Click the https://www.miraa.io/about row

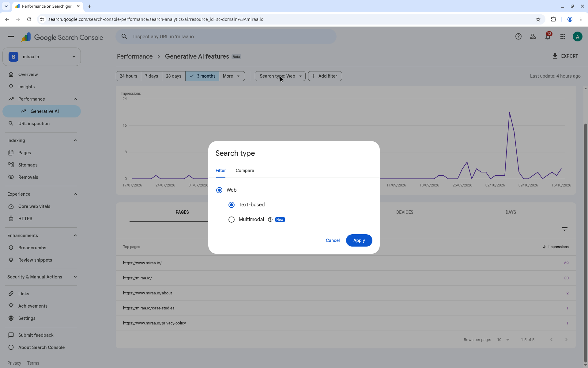tap(346, 293)
